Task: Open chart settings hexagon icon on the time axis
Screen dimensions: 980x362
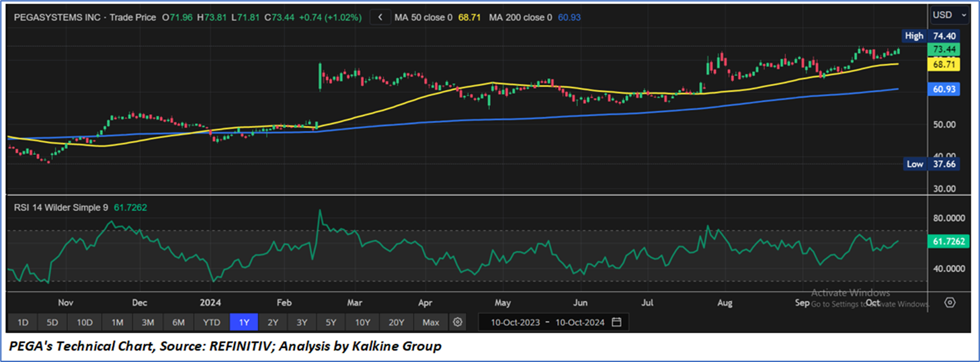Action: click(x=949, y=302)
